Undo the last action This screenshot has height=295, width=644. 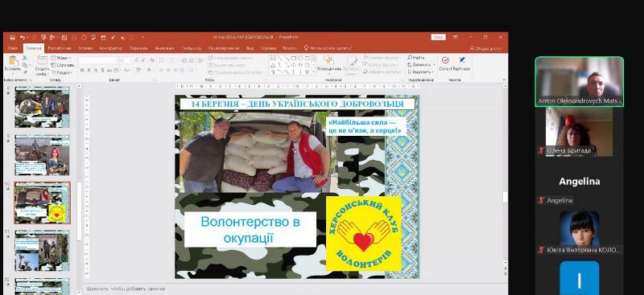point(23,37)
